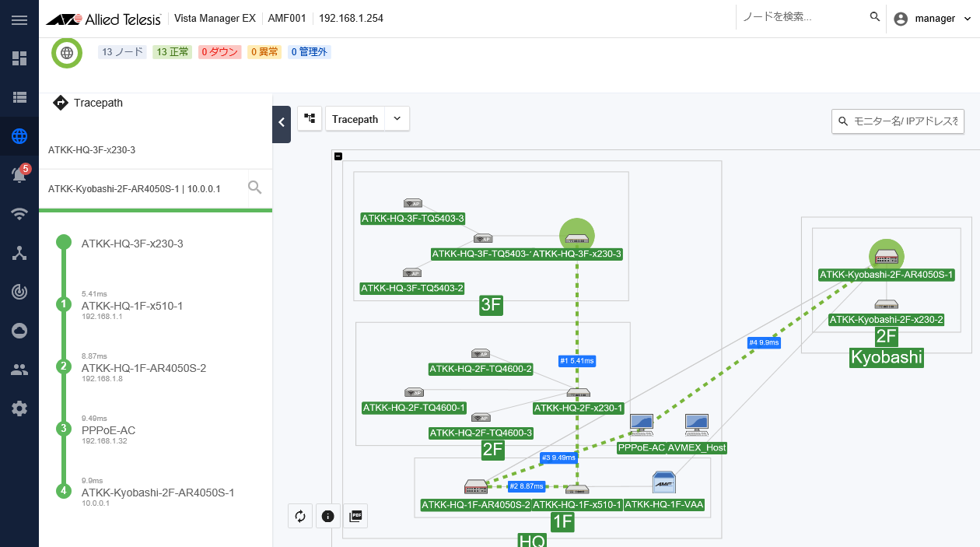Click the 1F floor area label
Screen dimensions: 980x547
click(x=562, y=522)
